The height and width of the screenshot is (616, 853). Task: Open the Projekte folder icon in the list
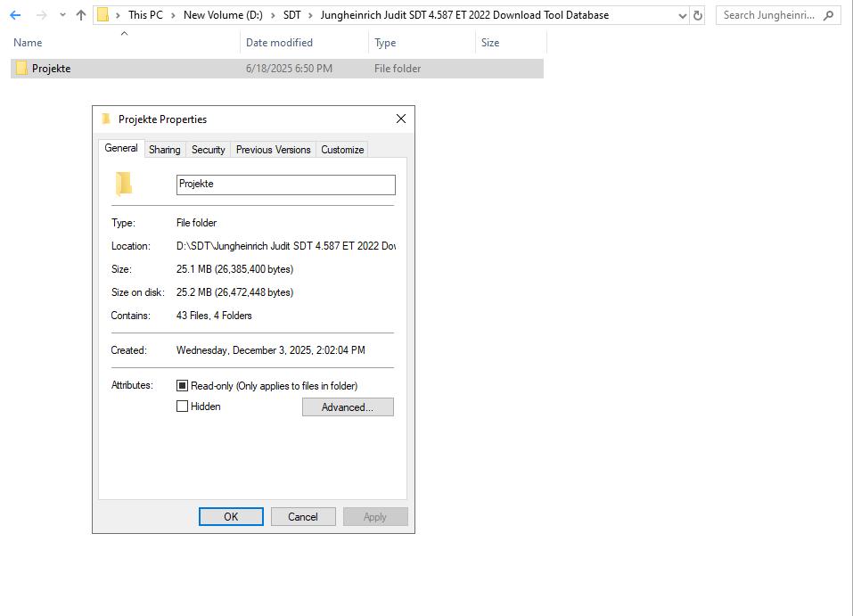(x=21, y=68)
